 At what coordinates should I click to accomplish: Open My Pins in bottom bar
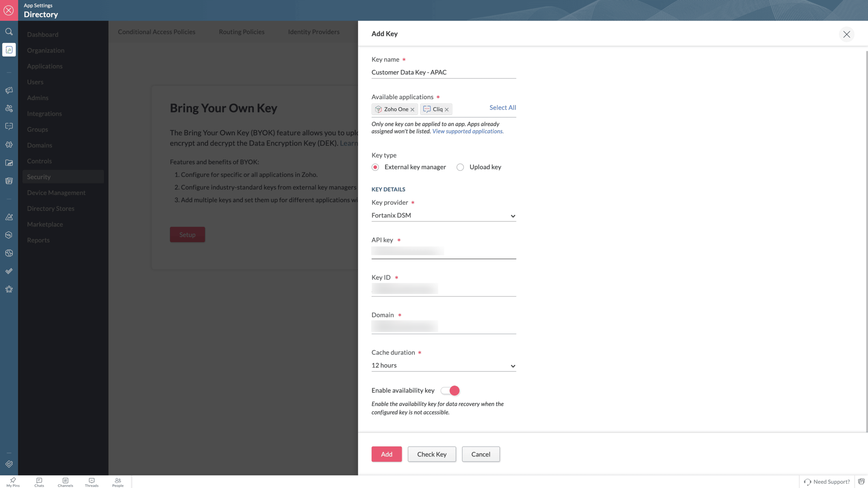13,482
